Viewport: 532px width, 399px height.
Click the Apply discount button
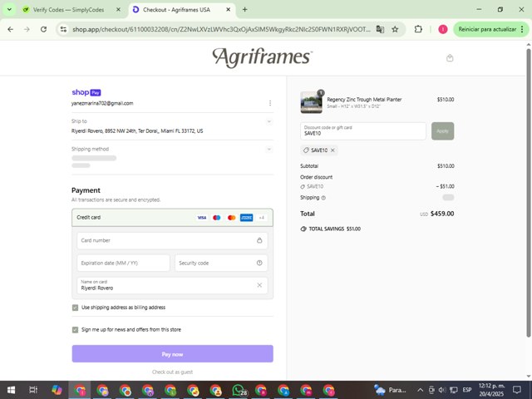click(442, 131)
